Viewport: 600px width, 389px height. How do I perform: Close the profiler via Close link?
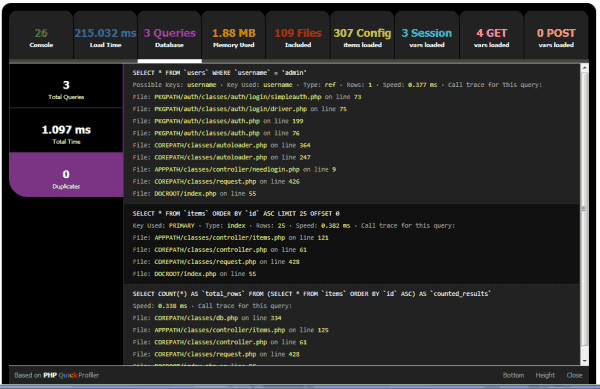(574, 375)
